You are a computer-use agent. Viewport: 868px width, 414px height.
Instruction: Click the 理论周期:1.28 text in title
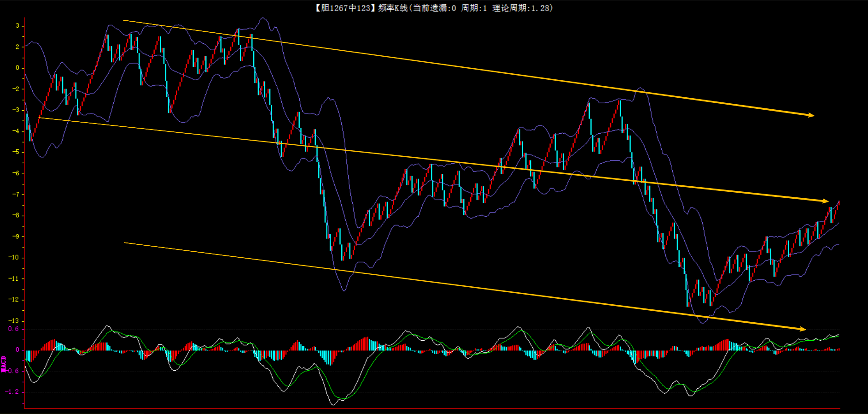(522, 8)
